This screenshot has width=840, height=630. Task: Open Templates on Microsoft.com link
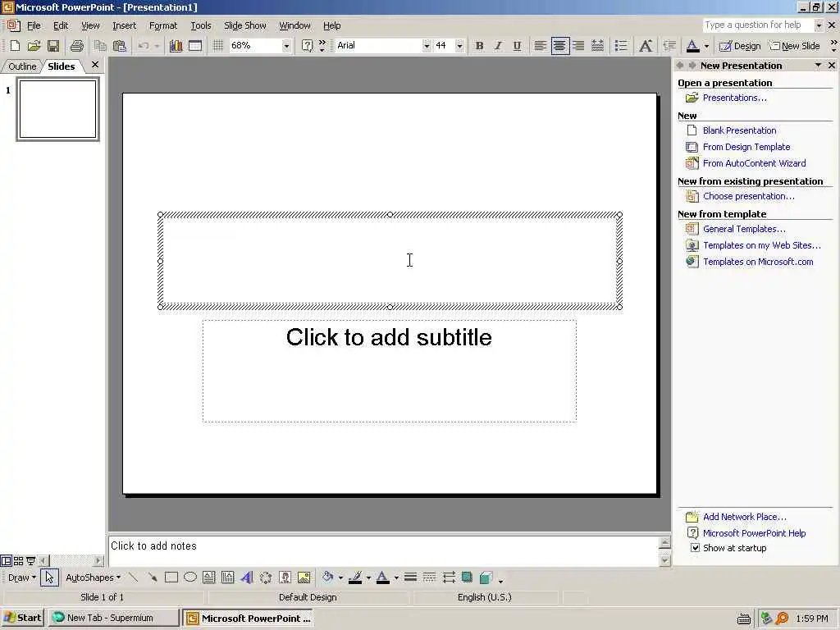pos(758,262)
